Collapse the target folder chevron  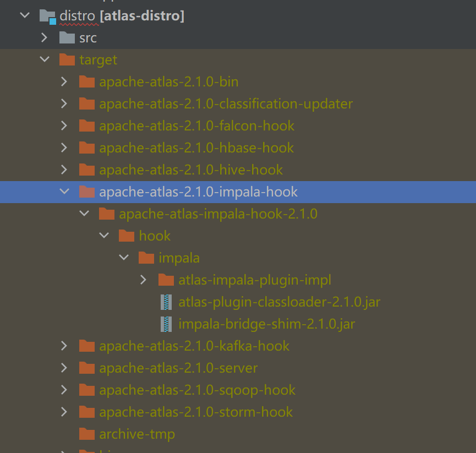[x=45, y=59]
